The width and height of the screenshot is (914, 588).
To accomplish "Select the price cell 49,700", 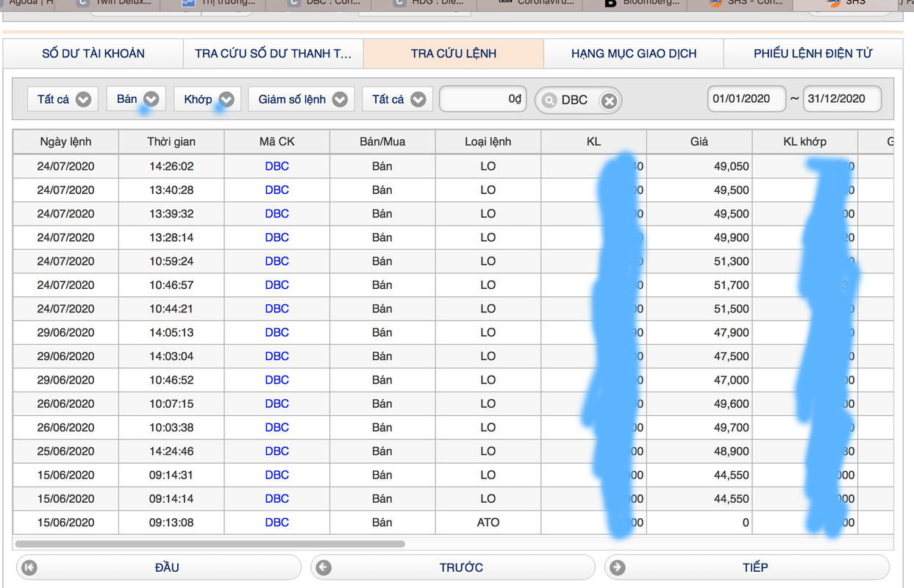I will [699, 427].
